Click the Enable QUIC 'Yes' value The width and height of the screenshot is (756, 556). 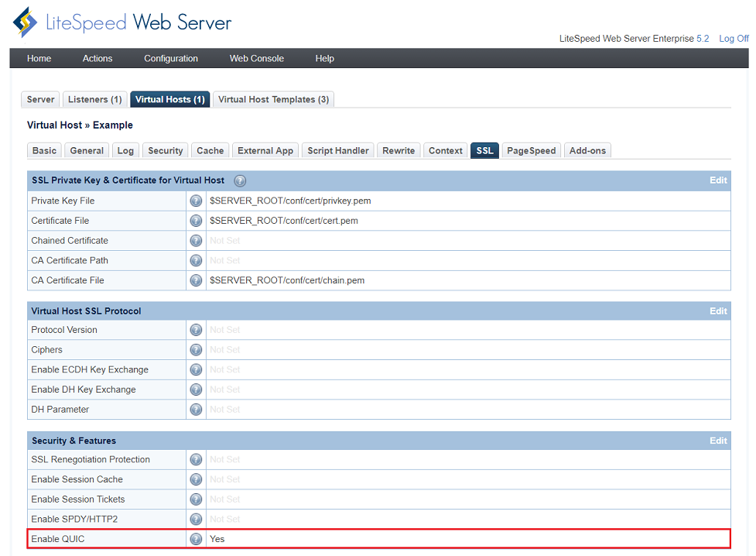pos(217,539)
